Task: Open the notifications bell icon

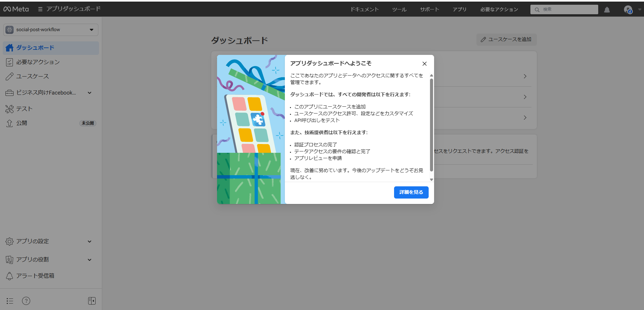Action: click(607, 10)
